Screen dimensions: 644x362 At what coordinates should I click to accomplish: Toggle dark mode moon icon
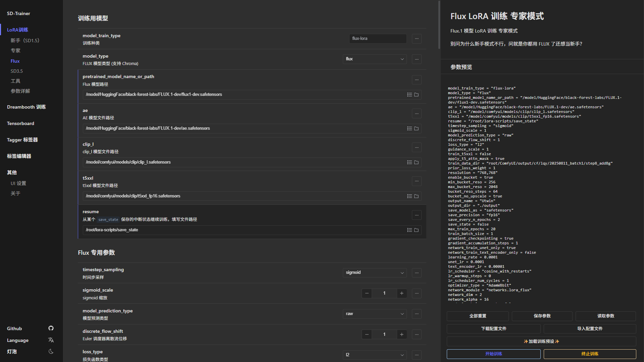(x=51, y=351)
